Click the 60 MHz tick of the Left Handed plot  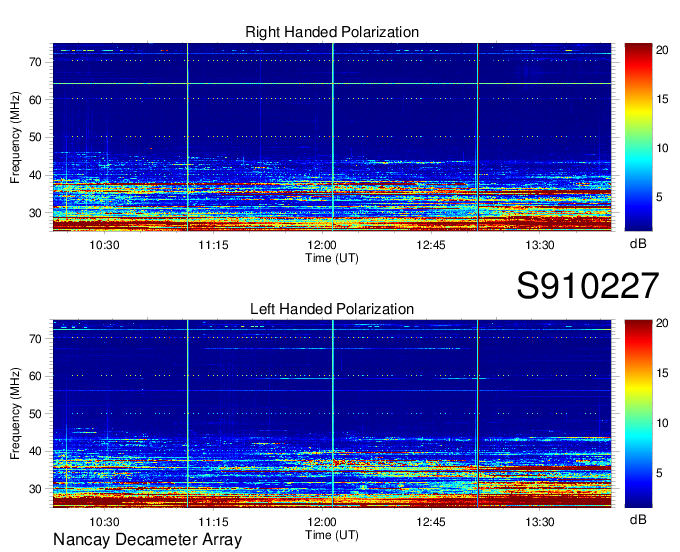click(35, 376)
